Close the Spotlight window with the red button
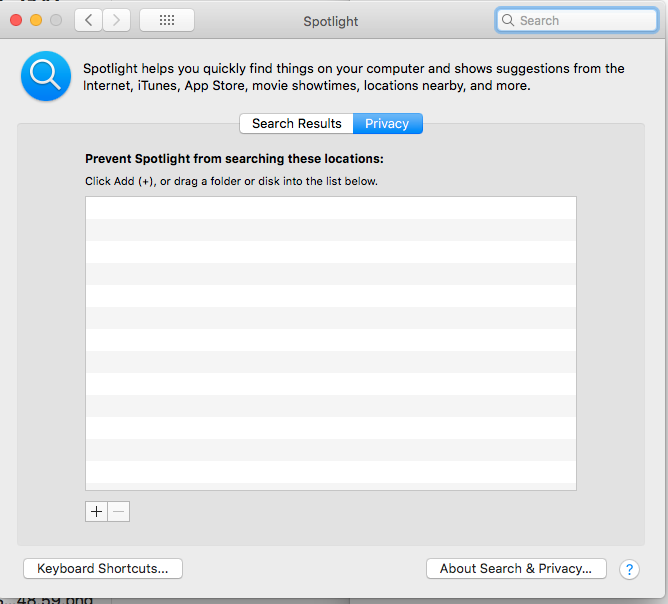The height and width of the screenshot is (604, 668). click(16, 20)
